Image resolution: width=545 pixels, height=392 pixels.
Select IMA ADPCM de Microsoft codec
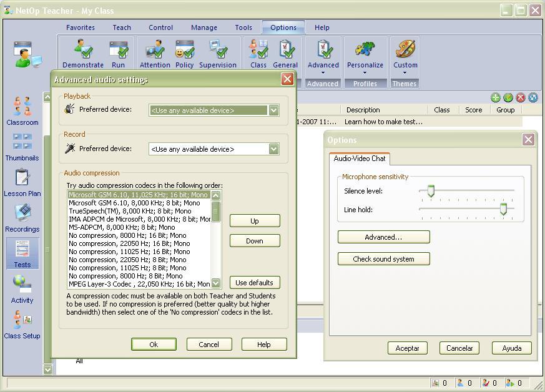(139, 219)
